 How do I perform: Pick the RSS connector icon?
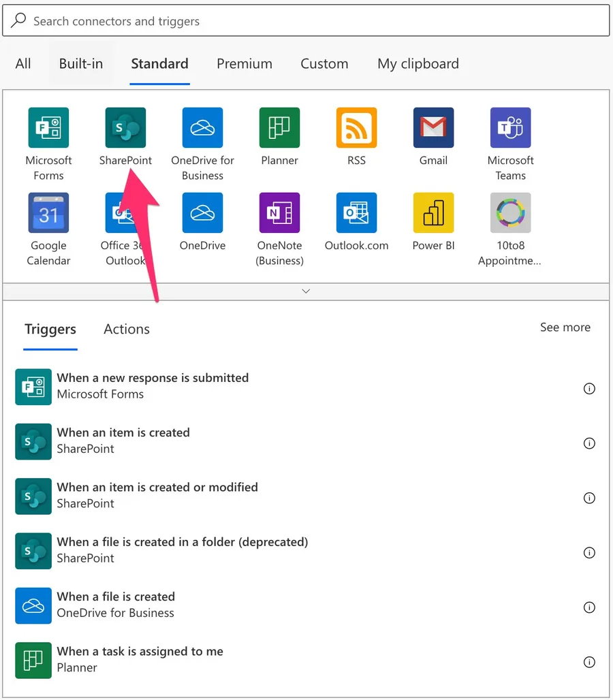coord(356,128)
